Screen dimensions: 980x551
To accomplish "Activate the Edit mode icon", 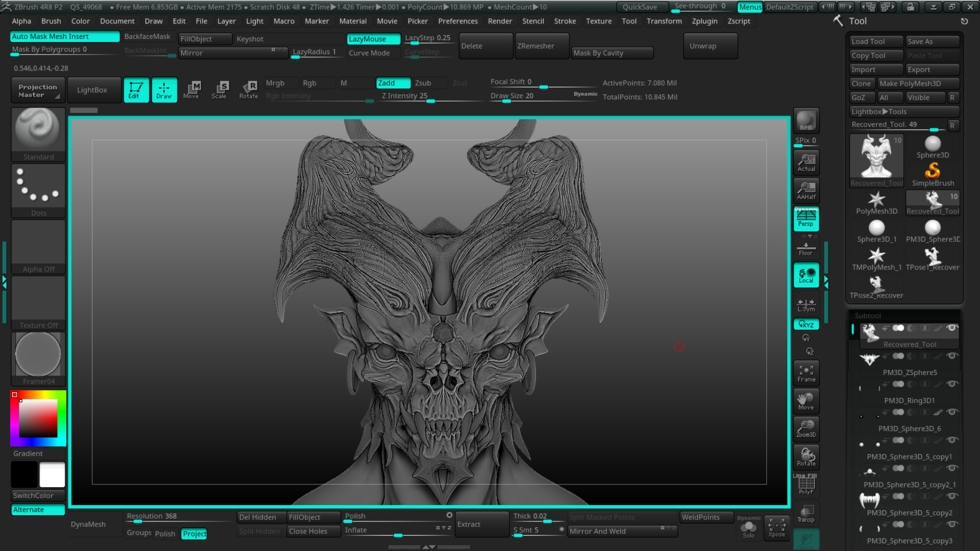I will point(136,90).
